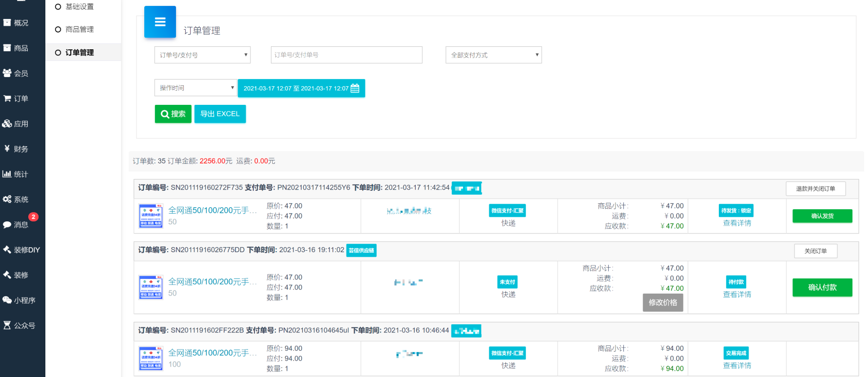Screen dimensions: 868x377
Task: Select the 订单管理 radio item
Action: [x=58, y=53]
